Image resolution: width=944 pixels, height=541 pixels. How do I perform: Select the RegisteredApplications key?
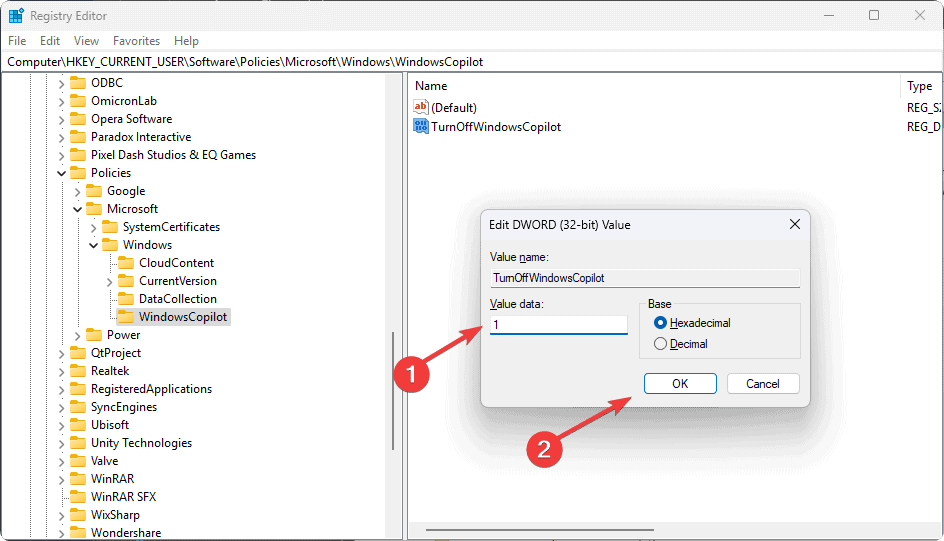coord(151,389)
